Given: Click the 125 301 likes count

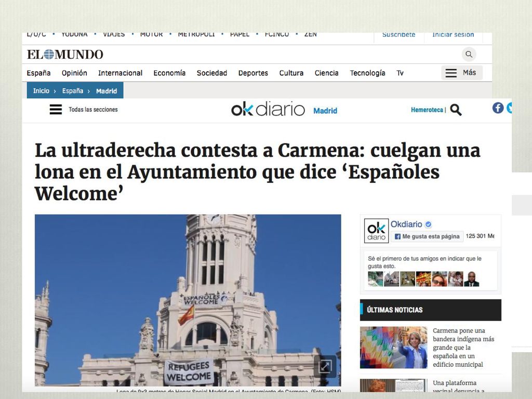Looking at the screenshot, I should click(x=480, y=236).
